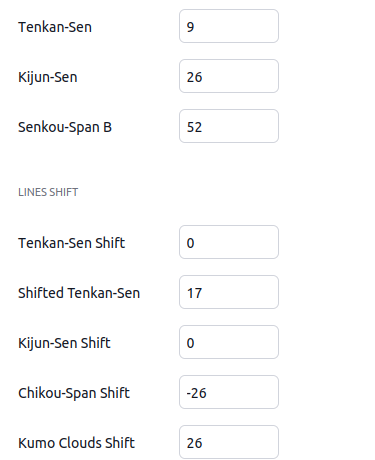Click the field showing negative 26
Image resolution: width=375 pixels, height=460 pixels.
(229, 392)
